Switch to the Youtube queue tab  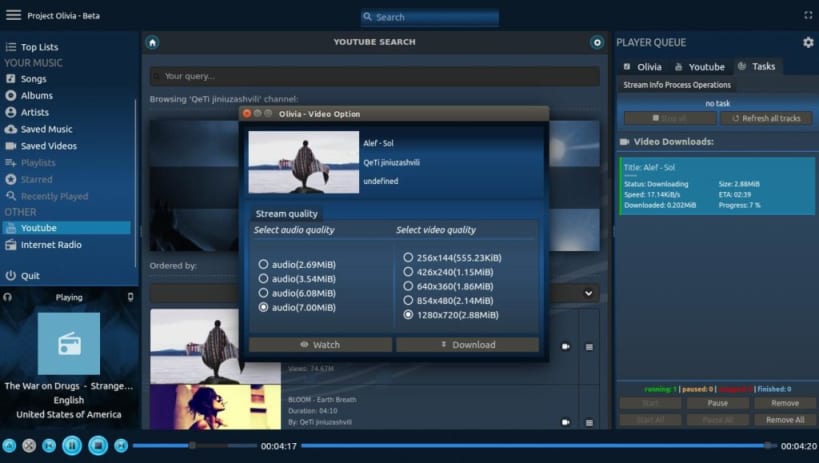pos(700,67)
